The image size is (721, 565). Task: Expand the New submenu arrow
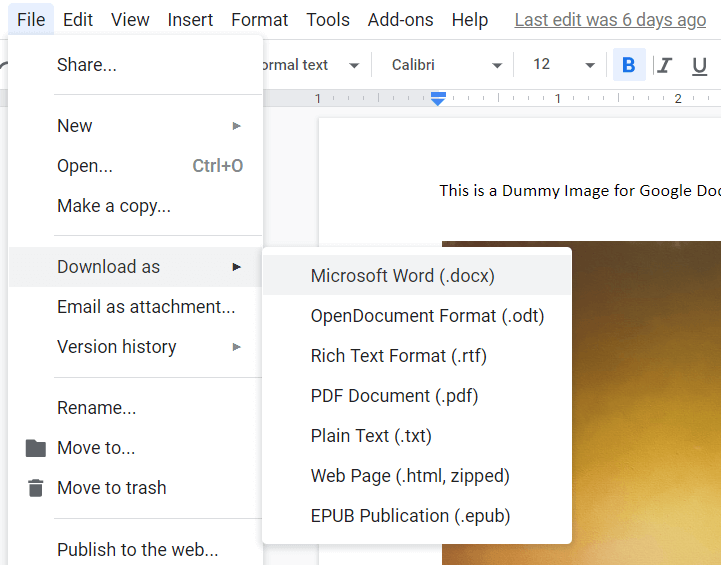(237, 126)
